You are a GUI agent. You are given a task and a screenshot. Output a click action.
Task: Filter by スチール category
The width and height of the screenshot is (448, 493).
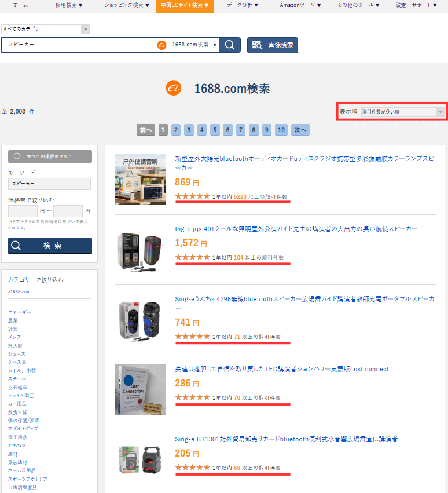(x=17, y=379)
